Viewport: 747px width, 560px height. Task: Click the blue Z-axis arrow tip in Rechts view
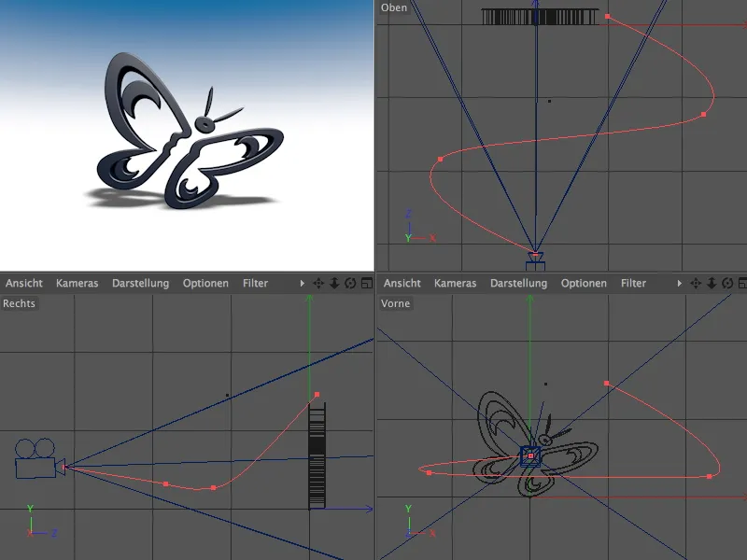point(369,509)
